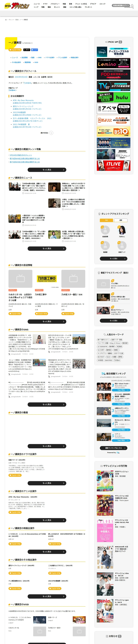Select アニメ・2.5次元 in the top navigation
Screen dimensions: 138x644
[x=81, y=4]
